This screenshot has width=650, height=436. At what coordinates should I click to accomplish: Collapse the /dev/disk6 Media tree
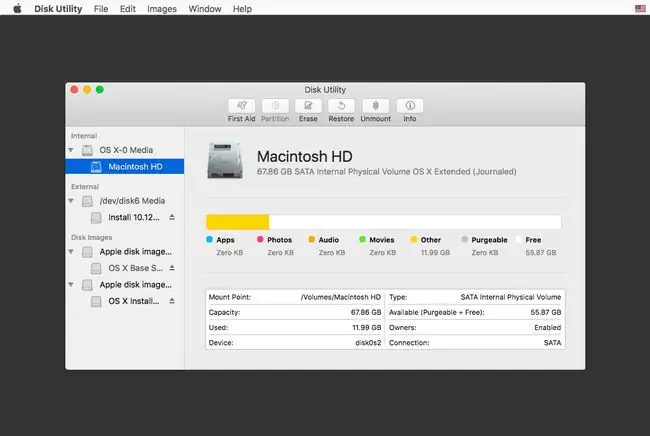[x=71, y=201]
